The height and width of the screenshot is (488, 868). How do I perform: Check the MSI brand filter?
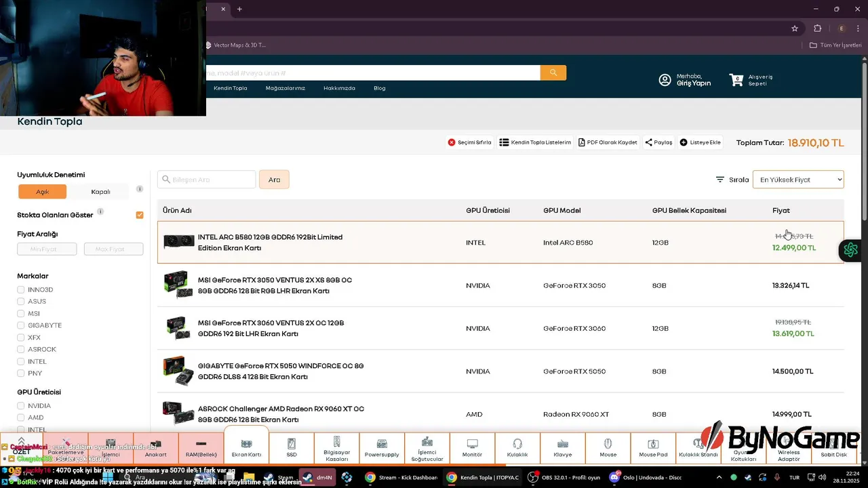click(21, 314)
